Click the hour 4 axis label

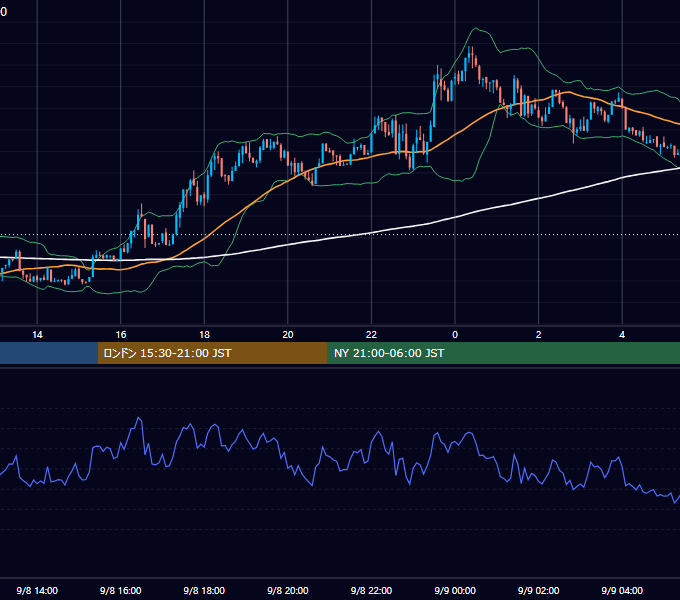pos(622,335)
